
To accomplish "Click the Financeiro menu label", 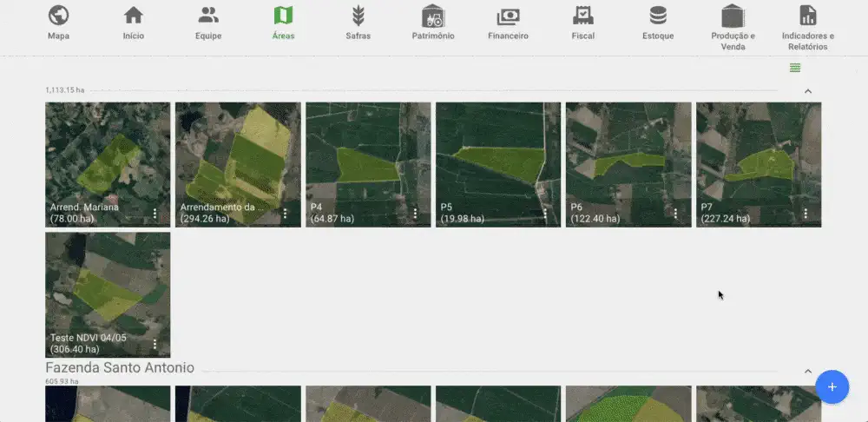I will point(508,36).
